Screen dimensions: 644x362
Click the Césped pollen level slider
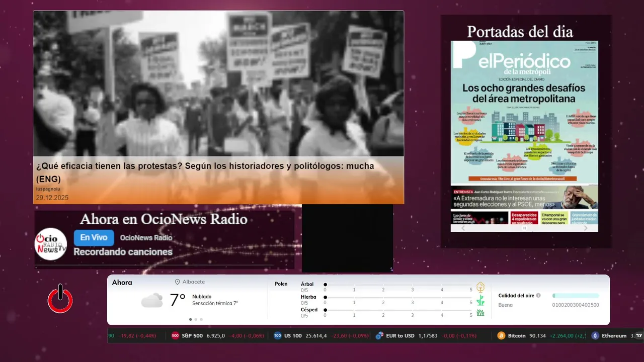click(x=398, y=310)
